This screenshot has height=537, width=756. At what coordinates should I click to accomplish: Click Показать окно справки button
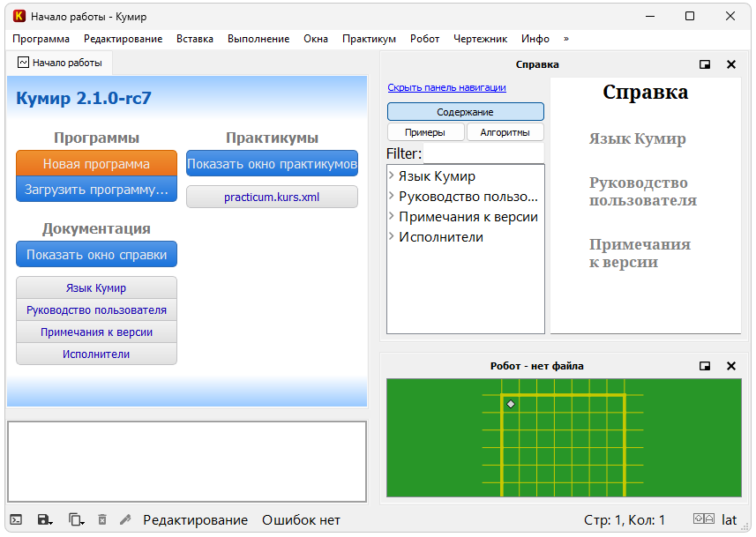click(x=96, y=254)
